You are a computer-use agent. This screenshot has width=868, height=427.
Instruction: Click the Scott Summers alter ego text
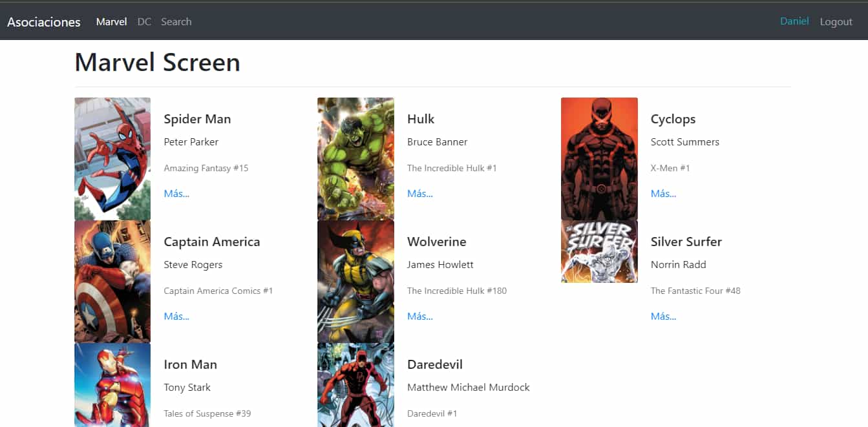pos(685,142)
